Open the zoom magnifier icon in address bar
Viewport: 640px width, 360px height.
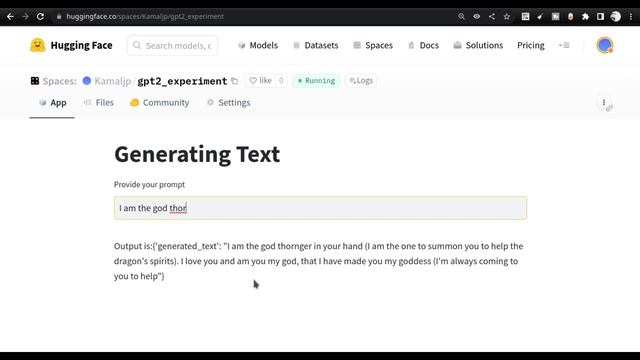pos(461,16)
